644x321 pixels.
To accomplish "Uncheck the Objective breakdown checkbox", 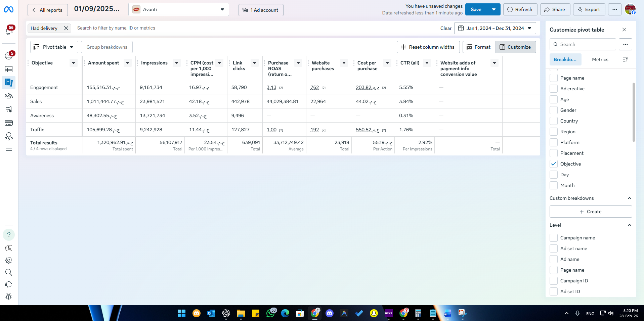I will [x=554, y=164].
